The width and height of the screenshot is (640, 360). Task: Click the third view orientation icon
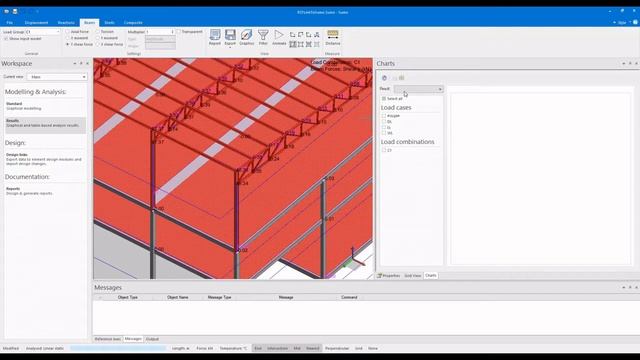[309, 35]
